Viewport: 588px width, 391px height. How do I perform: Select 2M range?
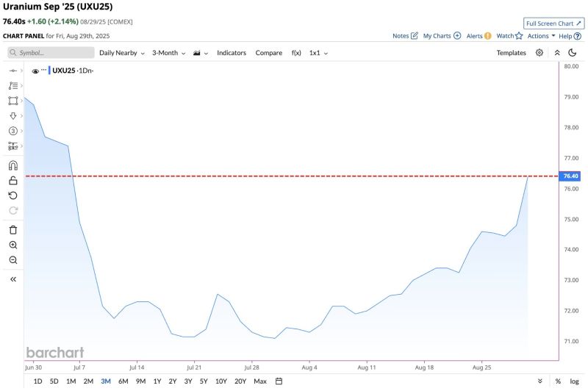click(88, 381)
